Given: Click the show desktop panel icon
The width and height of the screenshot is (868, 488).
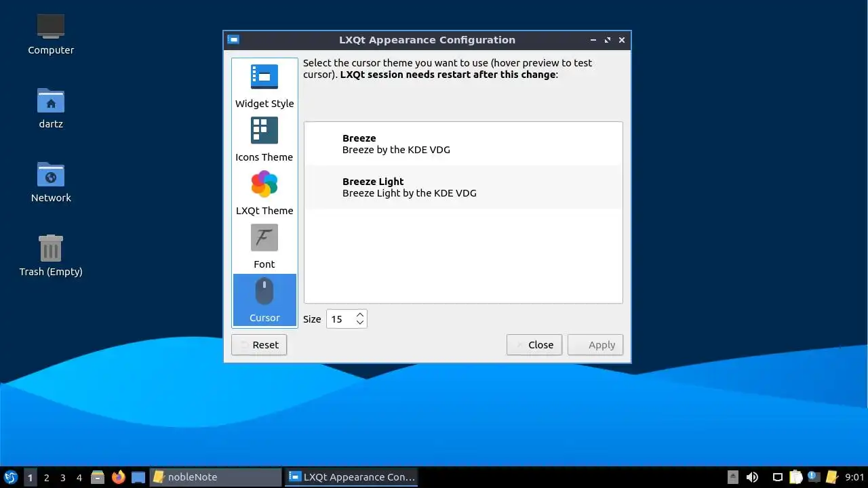Looking at the screenshot, I should [138, 477].
